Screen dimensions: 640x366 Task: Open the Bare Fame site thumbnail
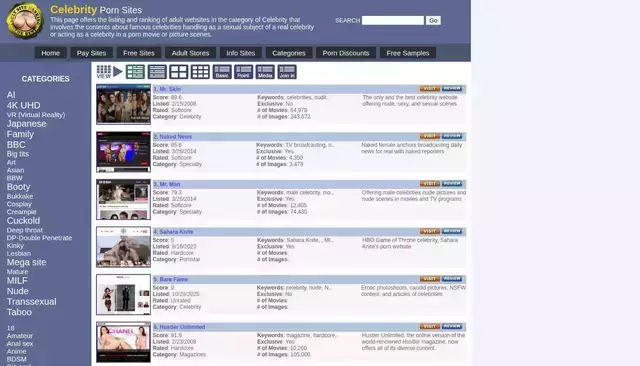point(123,295)
